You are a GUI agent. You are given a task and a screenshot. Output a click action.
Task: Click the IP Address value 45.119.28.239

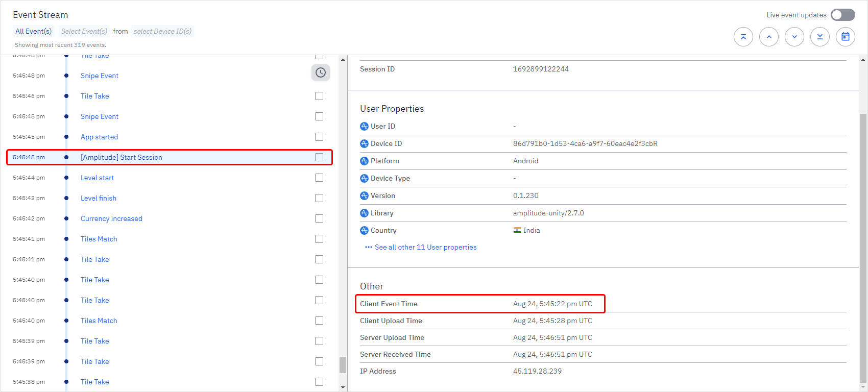pyautogui.click(x=537, y=371)
